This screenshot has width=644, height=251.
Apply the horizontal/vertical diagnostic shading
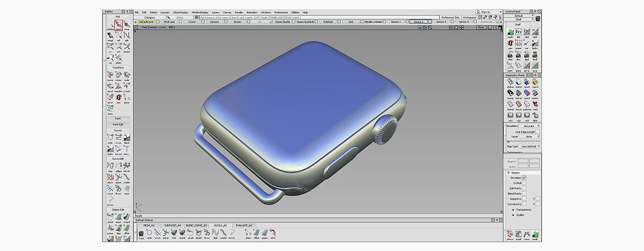coord(518,93)
